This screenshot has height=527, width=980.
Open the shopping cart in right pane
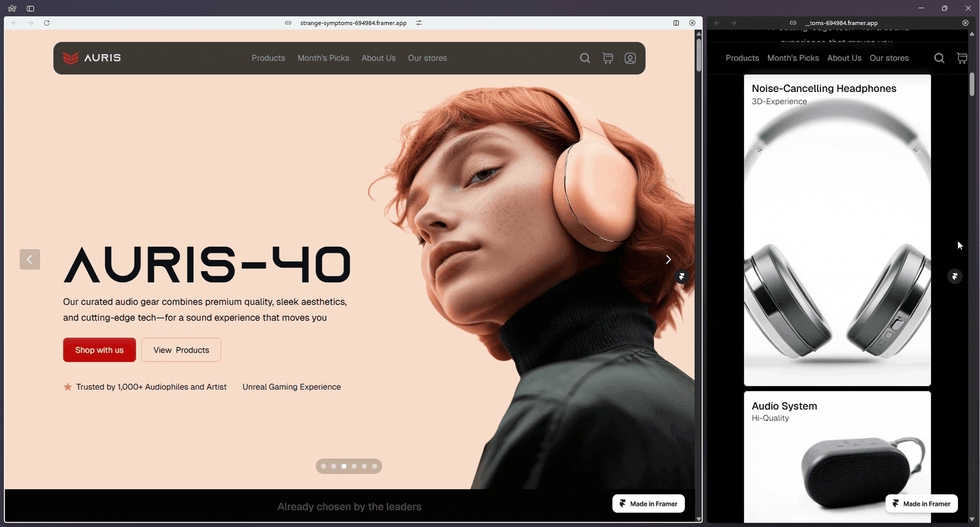coord(962,58)
